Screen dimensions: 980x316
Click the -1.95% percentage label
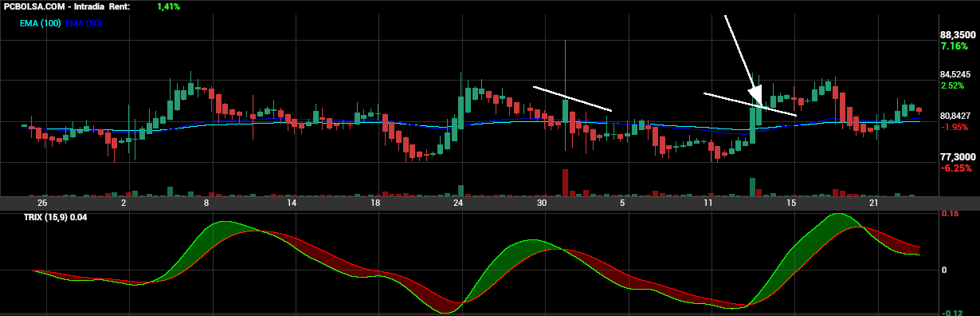[955, 127]
